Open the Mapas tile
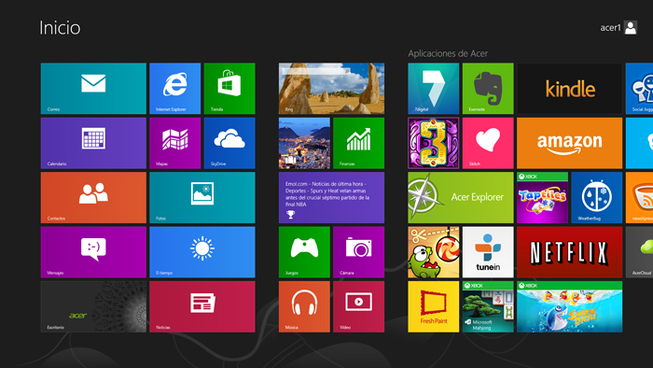Viewport: 653px width, 368px height. (175, 143)
